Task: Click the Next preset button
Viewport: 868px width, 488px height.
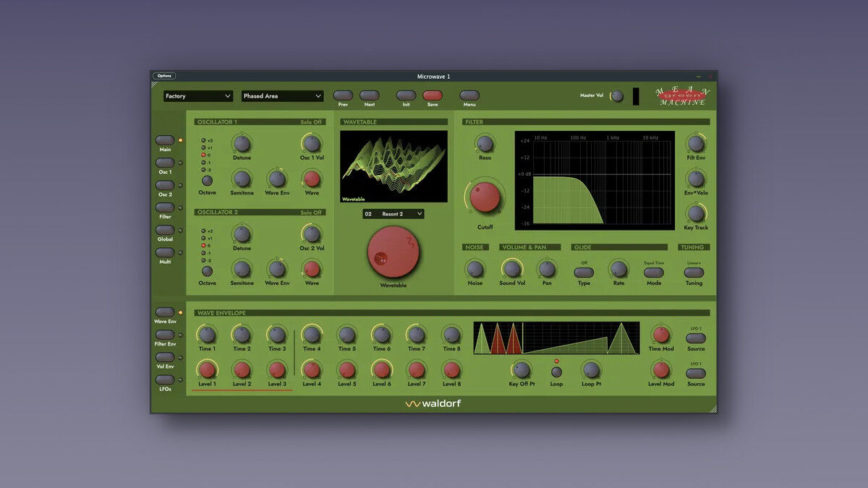Action: click(x=370, y=95)
